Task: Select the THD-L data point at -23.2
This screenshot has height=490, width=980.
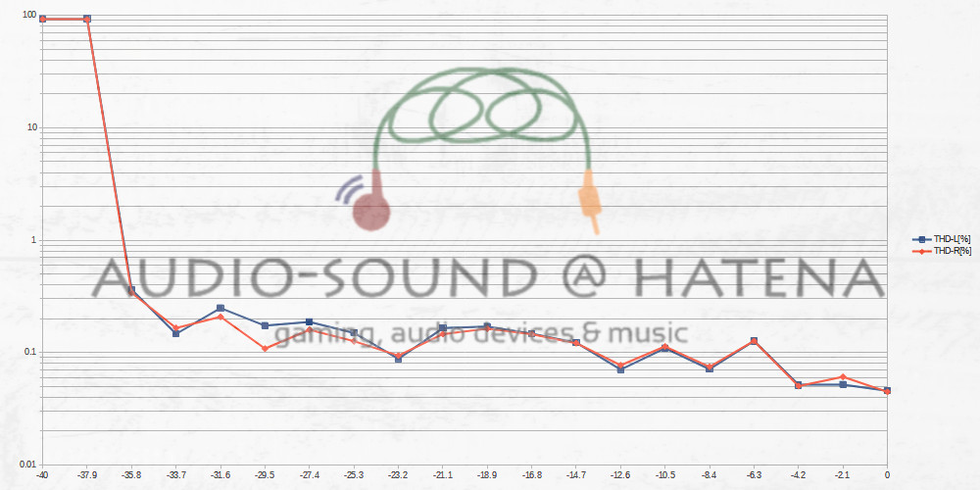Action: pyautogui.click(x=398, y=360)
